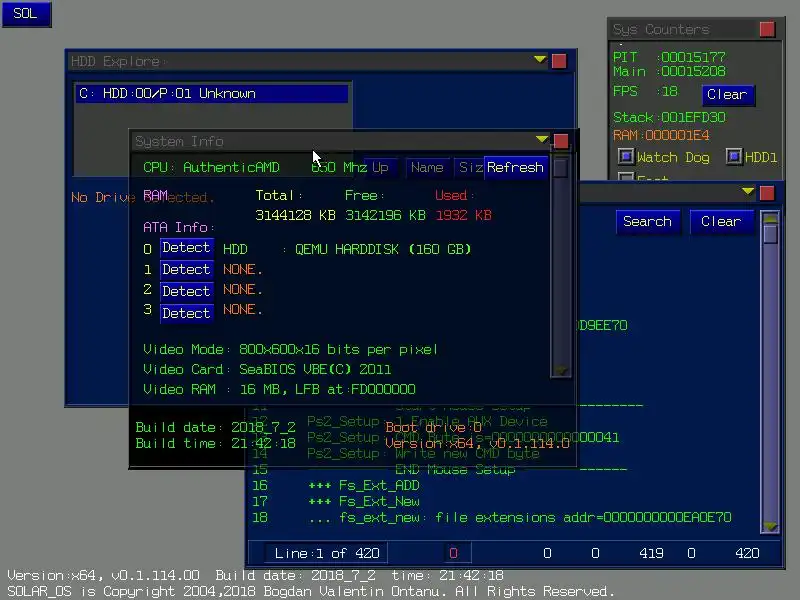Image resolution: width=800 pixels, height=600 pixels.
Task: Click the FPS :18 counter
Action: pos(645,92)
